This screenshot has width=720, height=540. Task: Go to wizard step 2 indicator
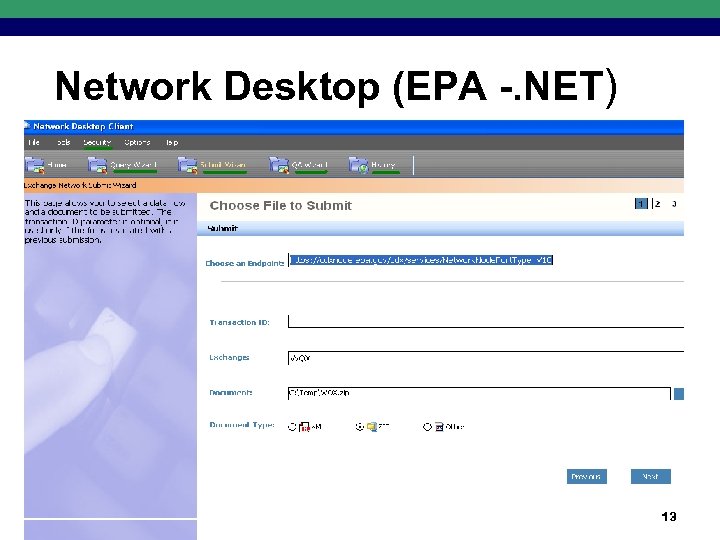[x=658, y=203]
